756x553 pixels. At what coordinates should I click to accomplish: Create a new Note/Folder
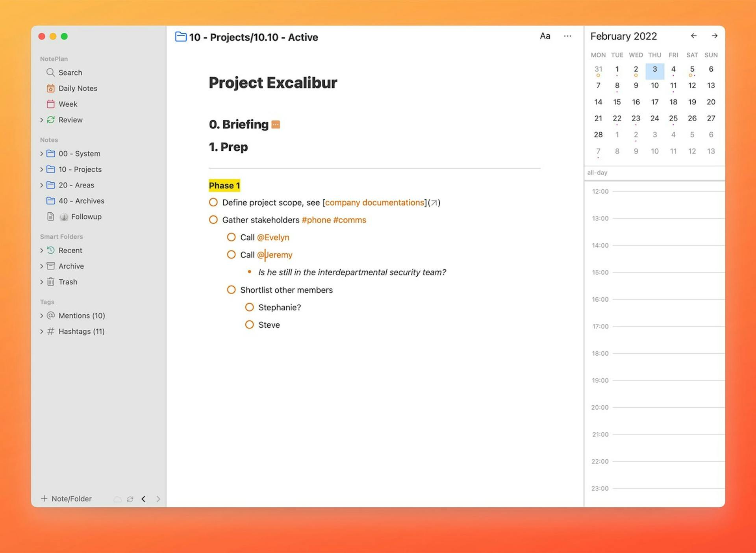(x=66, y=499)
